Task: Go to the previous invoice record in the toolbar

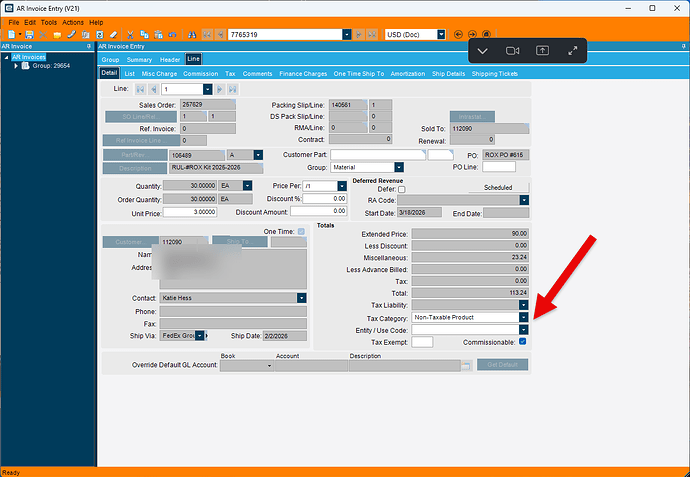Action: (220, 34)
